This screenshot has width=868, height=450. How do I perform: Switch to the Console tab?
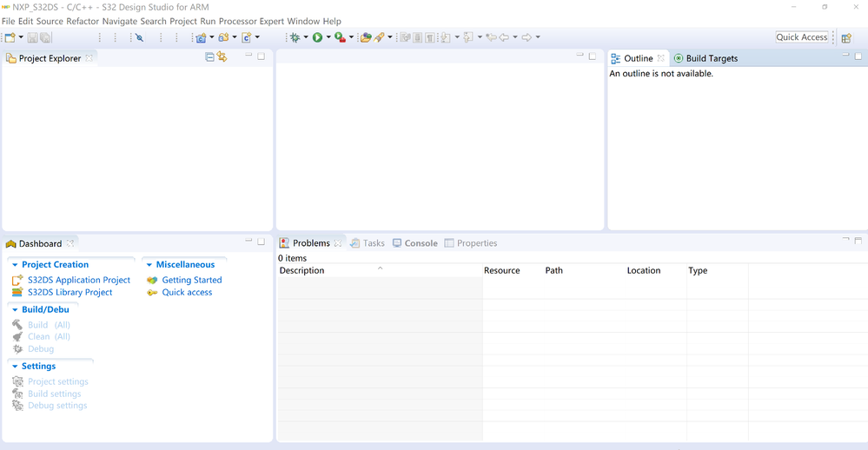415,243
